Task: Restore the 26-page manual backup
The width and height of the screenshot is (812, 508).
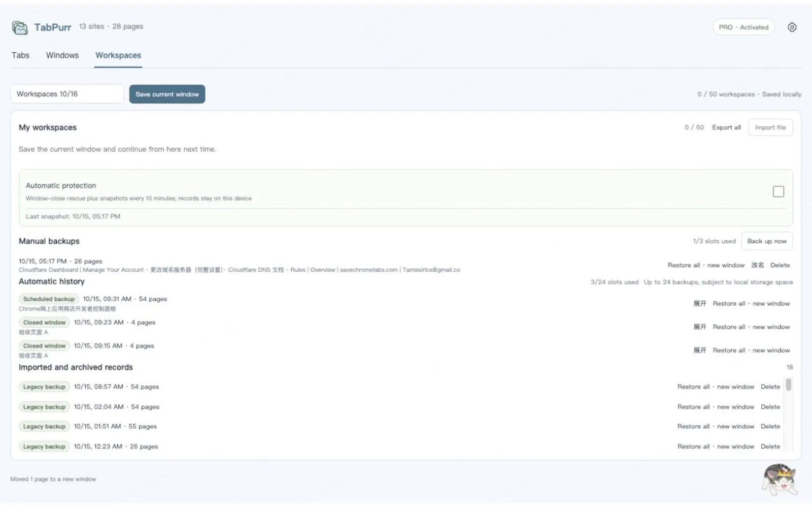Action: click(706, 265)
